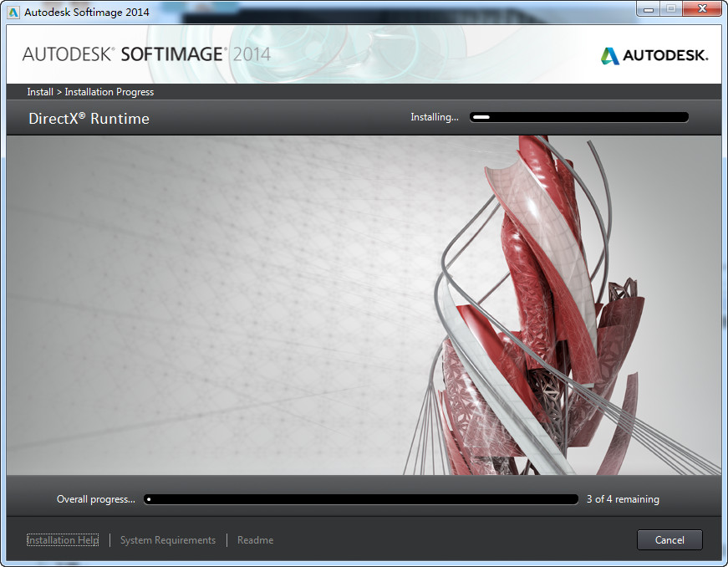Click the DirectX Runtime heading

point(89,119)
